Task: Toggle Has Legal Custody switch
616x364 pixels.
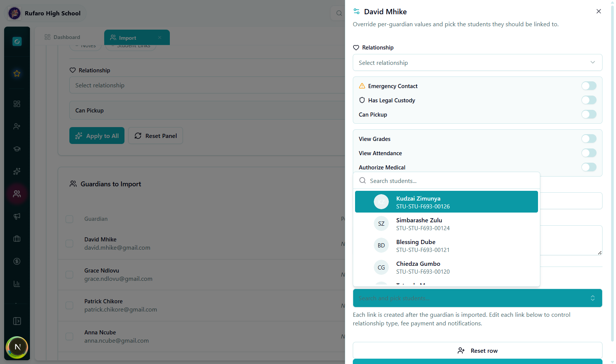Action: [x=589, y=100]
